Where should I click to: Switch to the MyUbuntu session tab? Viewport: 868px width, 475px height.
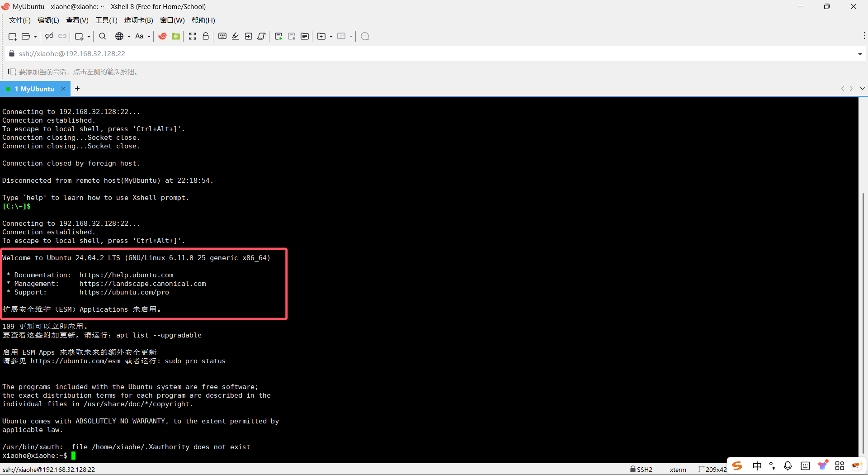click(35, 89)
